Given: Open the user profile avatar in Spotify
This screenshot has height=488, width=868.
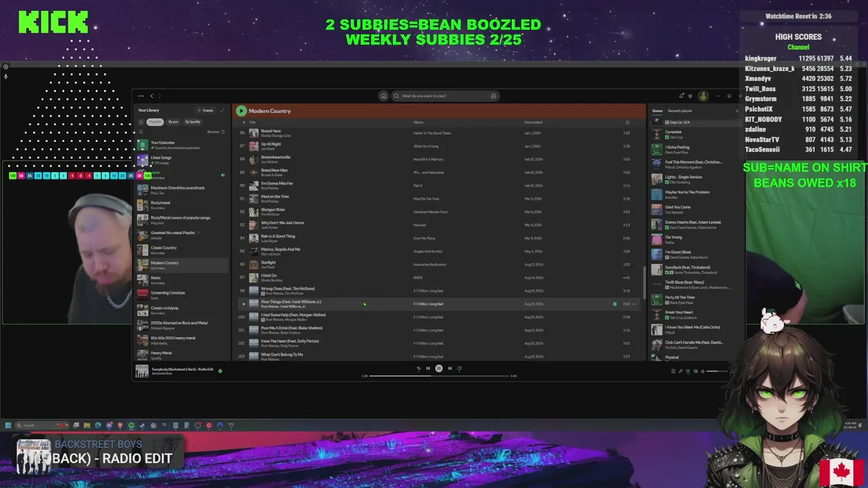Looking at the screenshot, I should click(x=703, y=96).
